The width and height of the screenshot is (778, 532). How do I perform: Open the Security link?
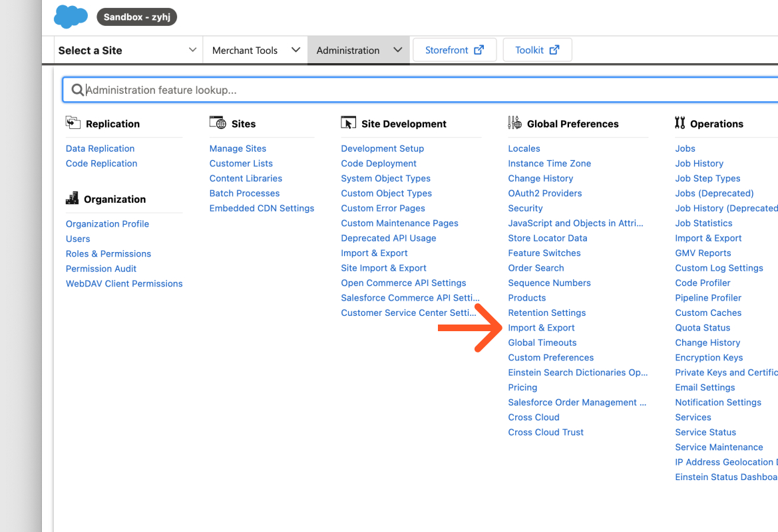[526, 207]
